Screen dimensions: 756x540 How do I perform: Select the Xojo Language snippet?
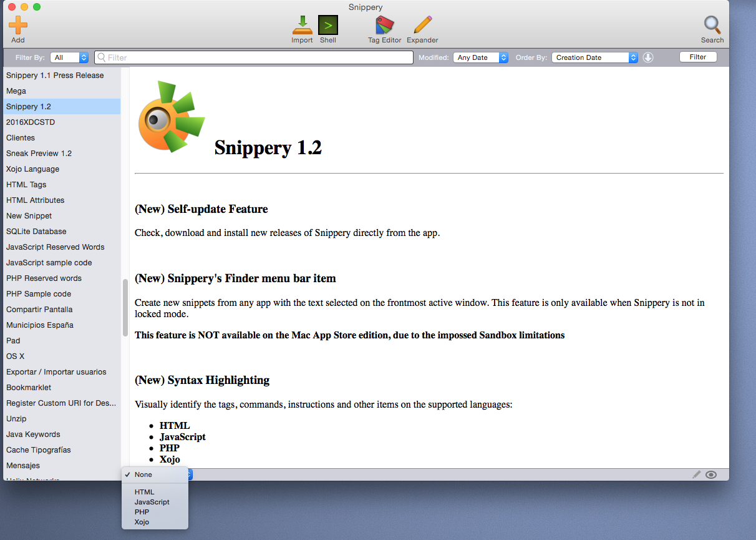coord(62,169)
